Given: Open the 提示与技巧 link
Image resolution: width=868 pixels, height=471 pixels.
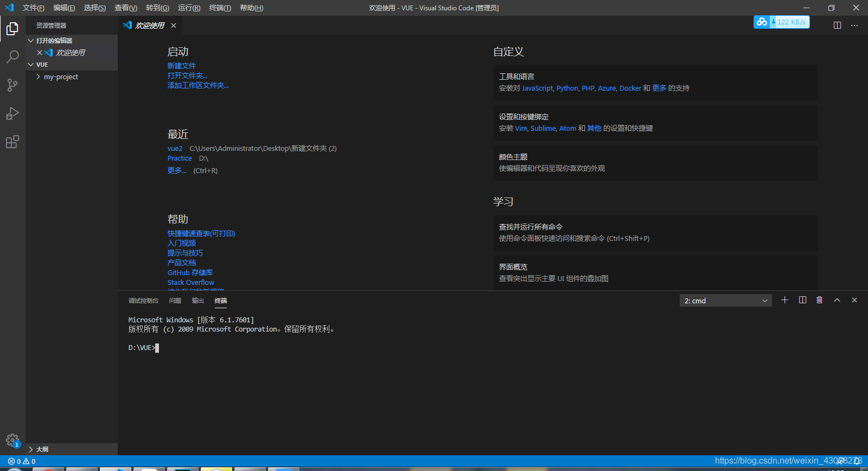Looking at the screenshot, I should coord(185,253).
